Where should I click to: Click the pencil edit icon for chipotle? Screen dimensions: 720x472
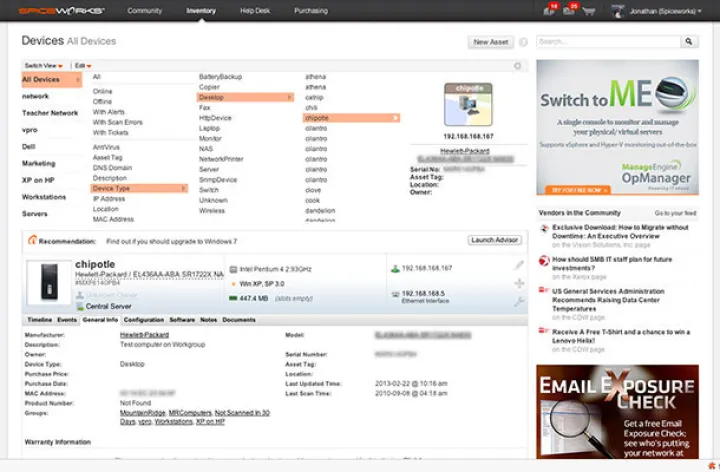518,266
